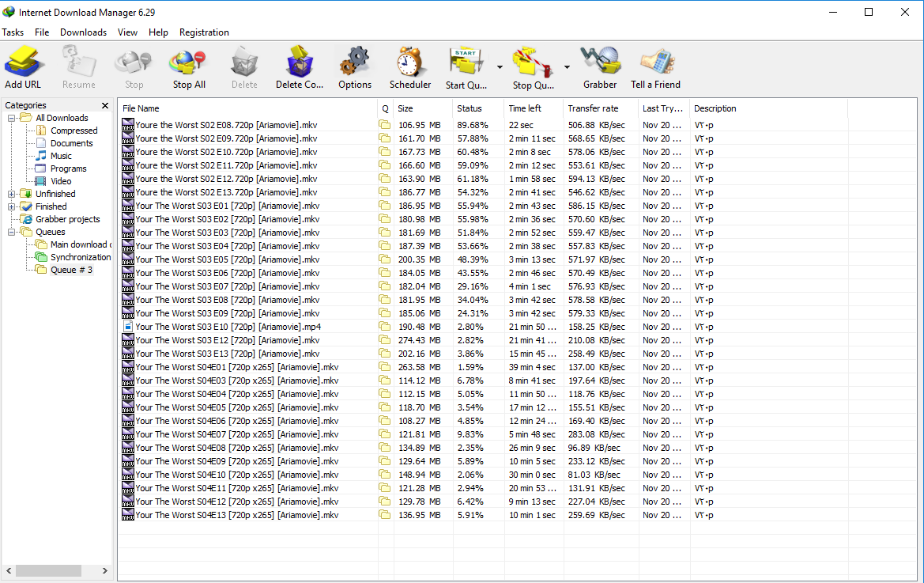Sort by the Size column header
Image resolution: width=924 pixels, height=583 pixels.
[423, 108]
